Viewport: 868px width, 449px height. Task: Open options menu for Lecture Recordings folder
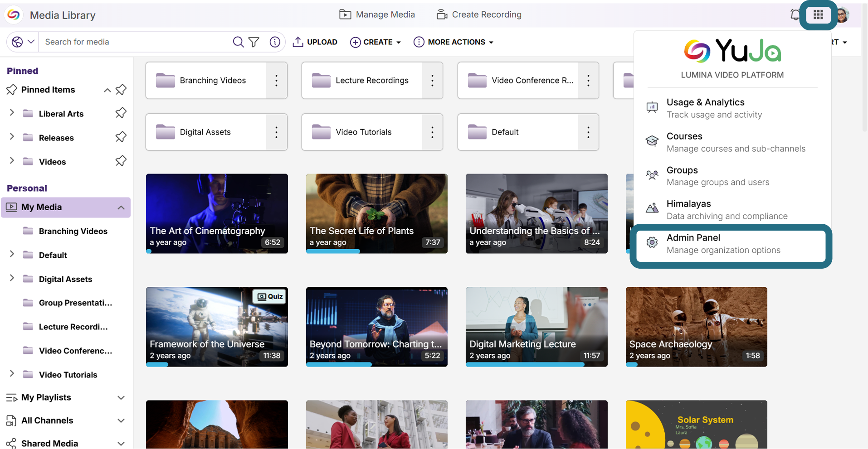click(x=432, y=81)
